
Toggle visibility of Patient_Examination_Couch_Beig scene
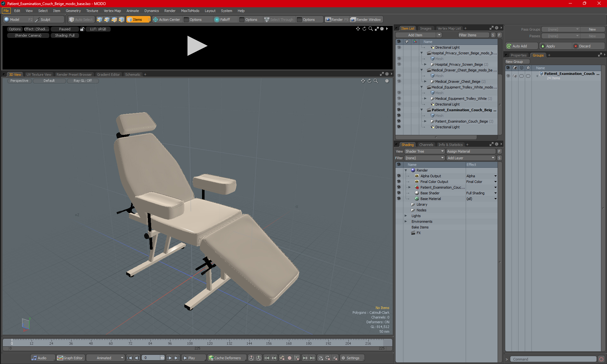click(x=399, y=110)
